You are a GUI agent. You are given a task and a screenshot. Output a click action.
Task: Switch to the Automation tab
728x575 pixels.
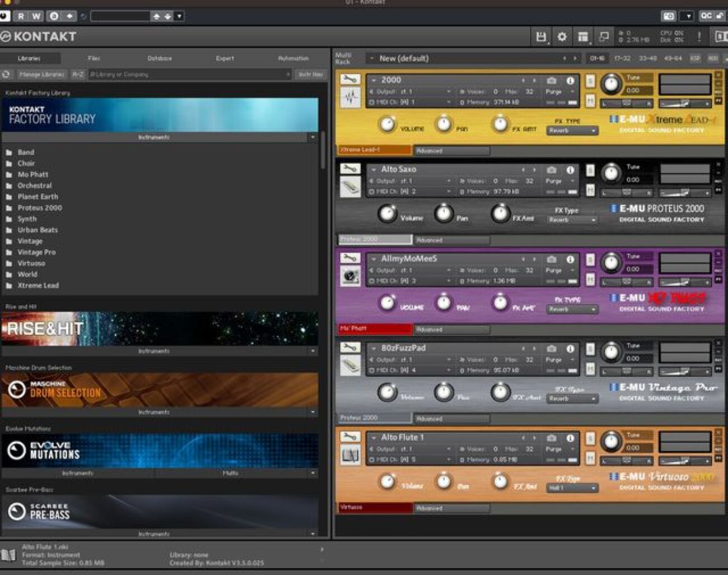click(x=293, y=58)
